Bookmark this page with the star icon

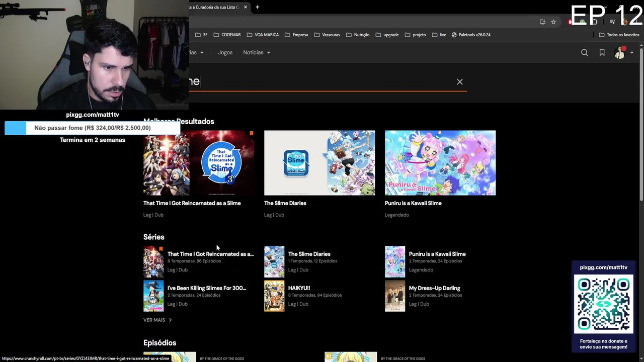click(x=553, y=22)
